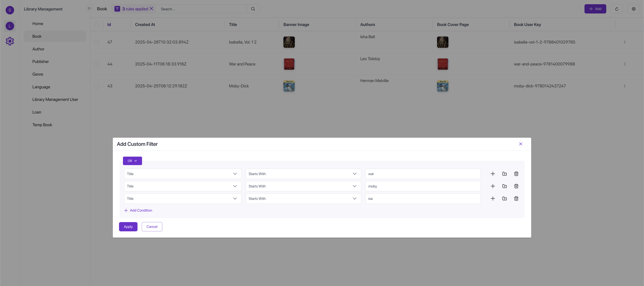The height and width of the screenshot is (286, 644).
Task: Toggle the select-all header checkbox
Action: 97,24
